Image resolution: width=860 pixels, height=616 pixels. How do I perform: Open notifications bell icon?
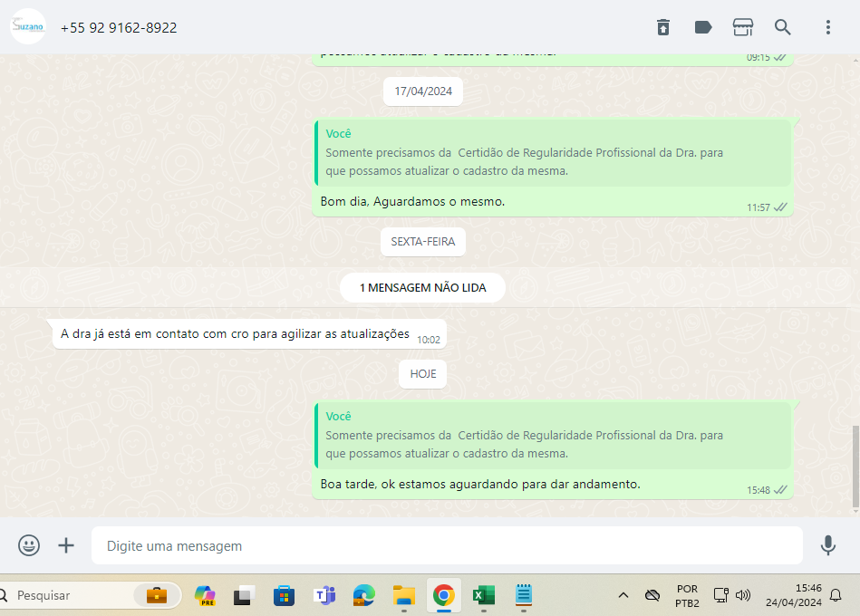pyautogui.click(x=836, y=595)
